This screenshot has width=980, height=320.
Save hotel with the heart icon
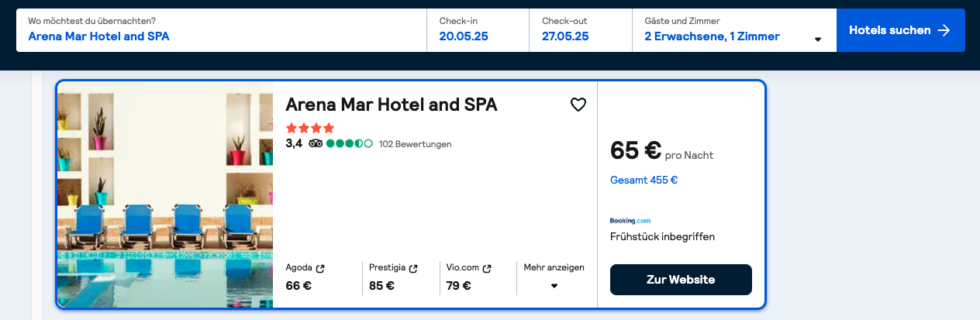pyautogui.click(x=578, y=105)
